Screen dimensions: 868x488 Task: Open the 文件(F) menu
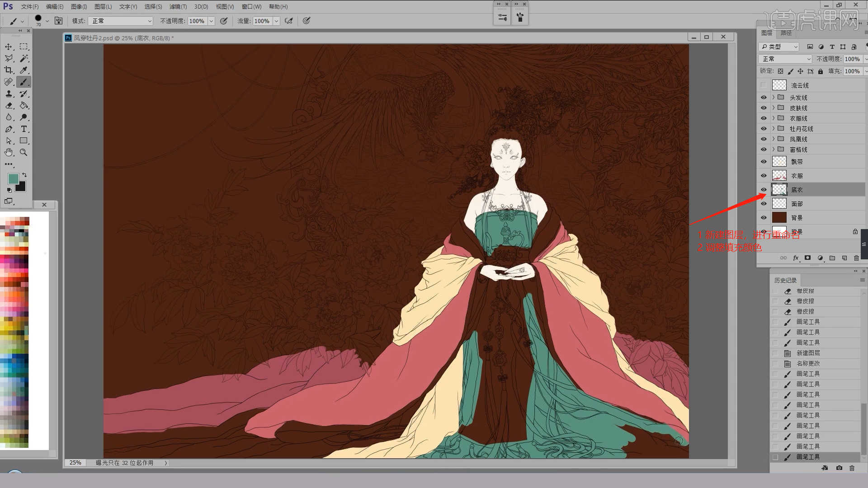(30, 6)
